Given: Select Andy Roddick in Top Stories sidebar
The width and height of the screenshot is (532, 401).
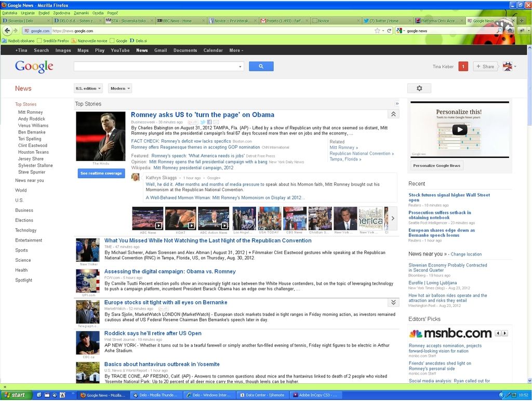Looking at the screenshot, I should click(x=32, y=119).
